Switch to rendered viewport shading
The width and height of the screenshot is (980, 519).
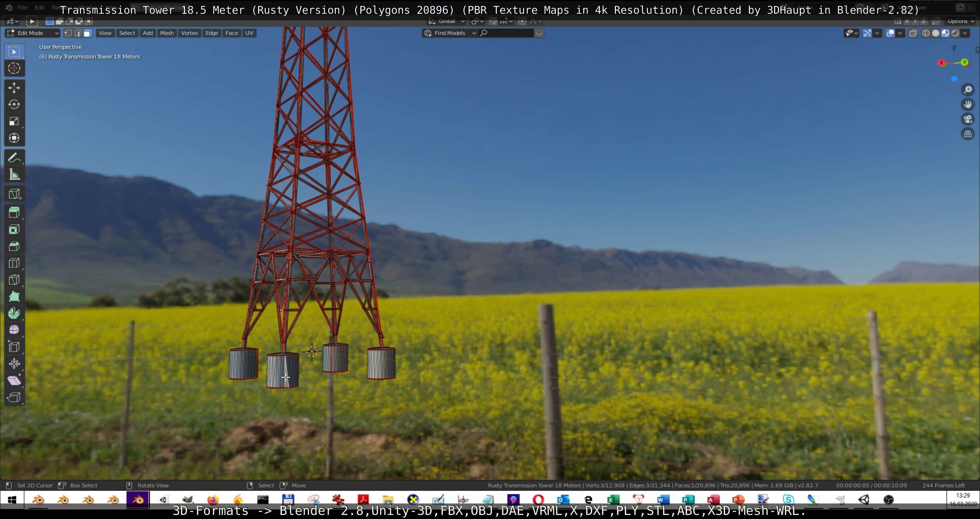(x=955, y=33)
